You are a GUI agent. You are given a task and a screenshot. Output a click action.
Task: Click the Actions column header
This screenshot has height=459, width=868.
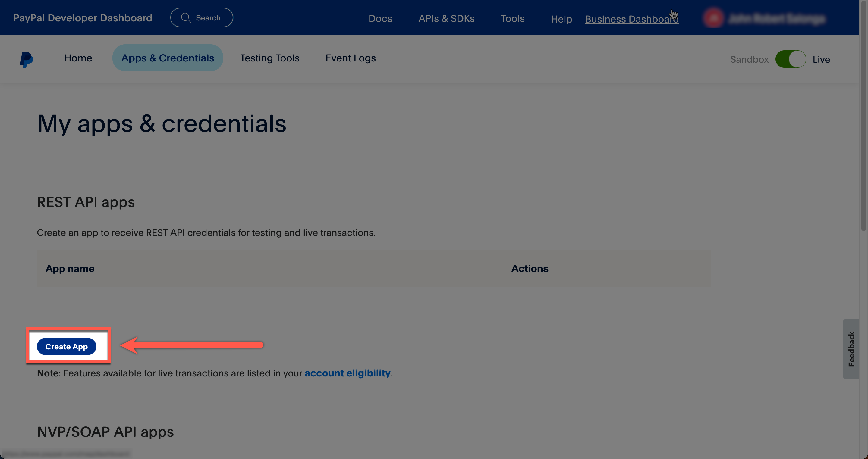(530, 268)
